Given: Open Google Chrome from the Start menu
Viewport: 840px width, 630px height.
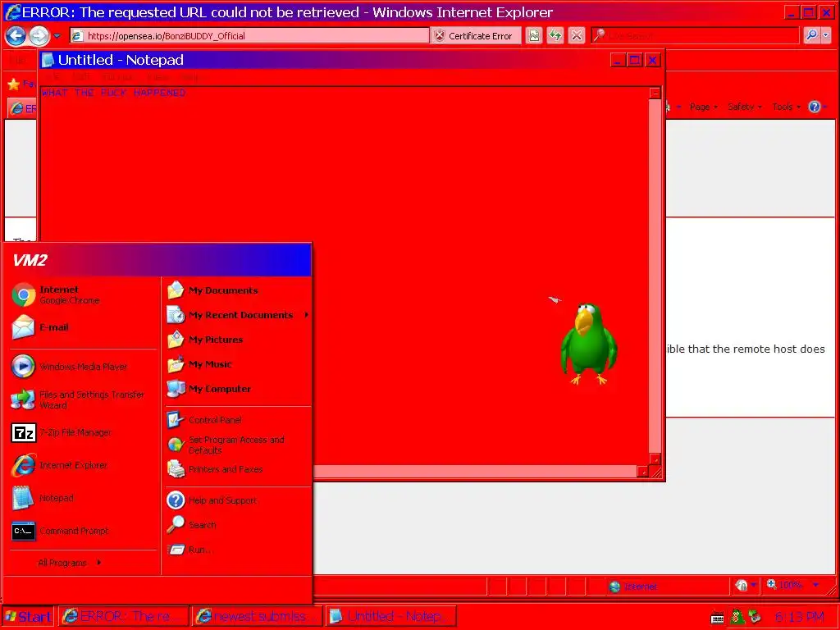Looking at the screenshot, I should [x=83, y=294].
